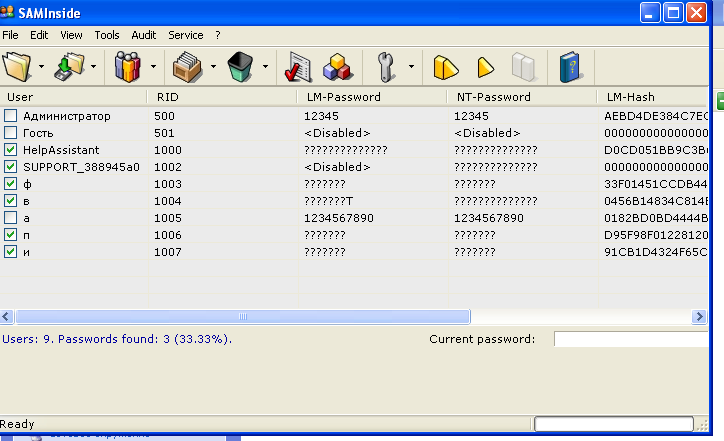Select the SUPPORT_388945a0 user name
The image size is (724, 441).
coord(81,167)
